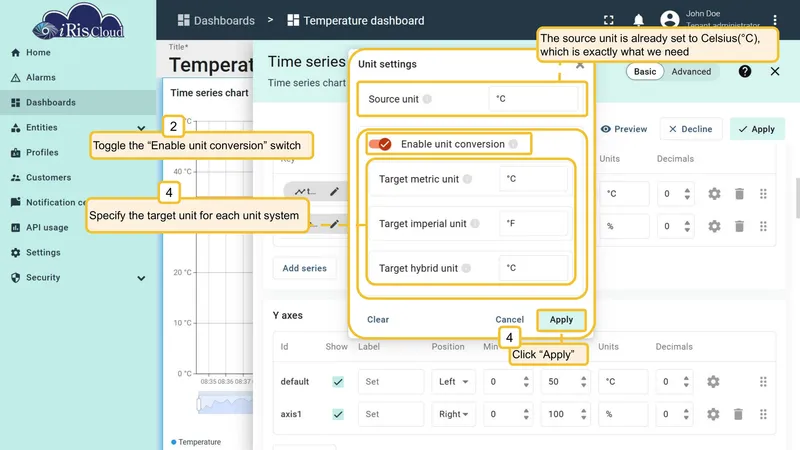Viewport: 800px width, 450px height.
Task: Open settings gear for % series
Action: (x=714, y=226)
